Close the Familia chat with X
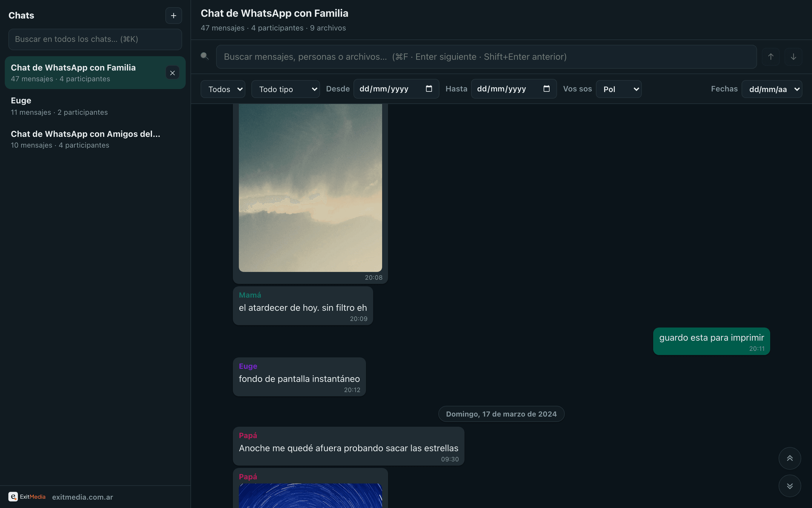812x508 pixels. point(173,73)
